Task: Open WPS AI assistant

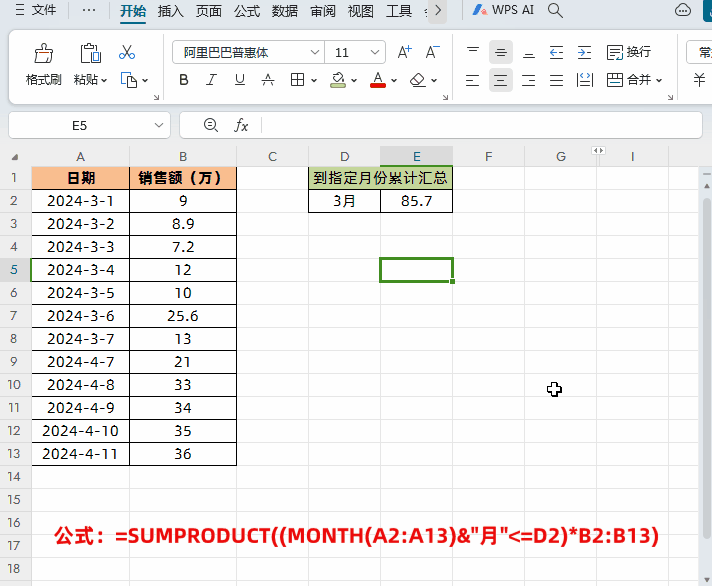Action: point(503,10)
